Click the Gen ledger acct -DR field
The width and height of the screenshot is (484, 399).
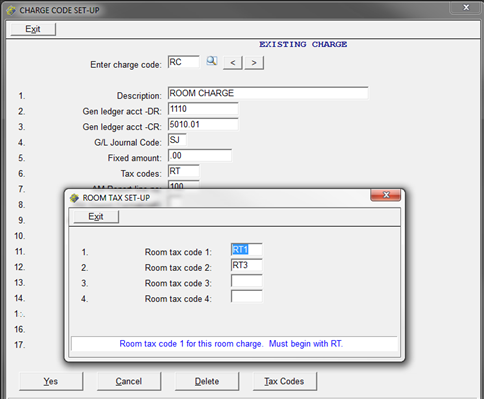click(x=203, y=109)
